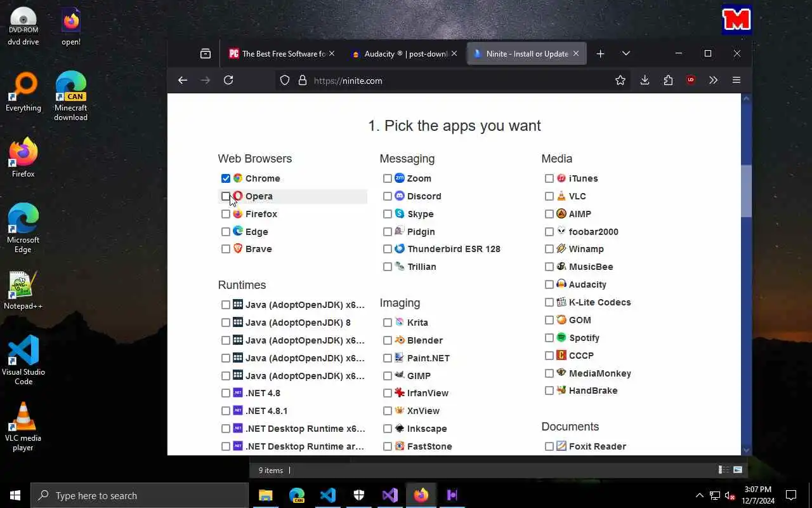Show hidden tray icons chevron
The image size is (812, 508).
click(x=699, y=495)
